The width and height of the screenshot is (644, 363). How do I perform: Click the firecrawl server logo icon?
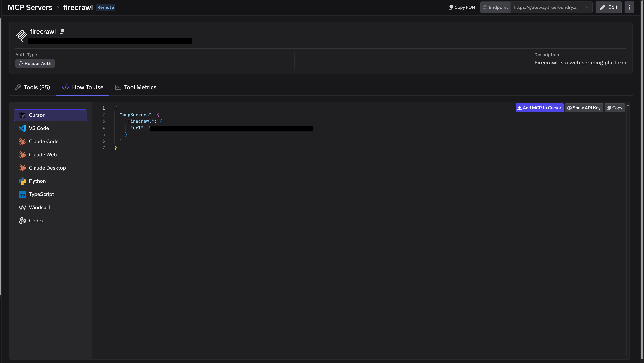point(21,36)
